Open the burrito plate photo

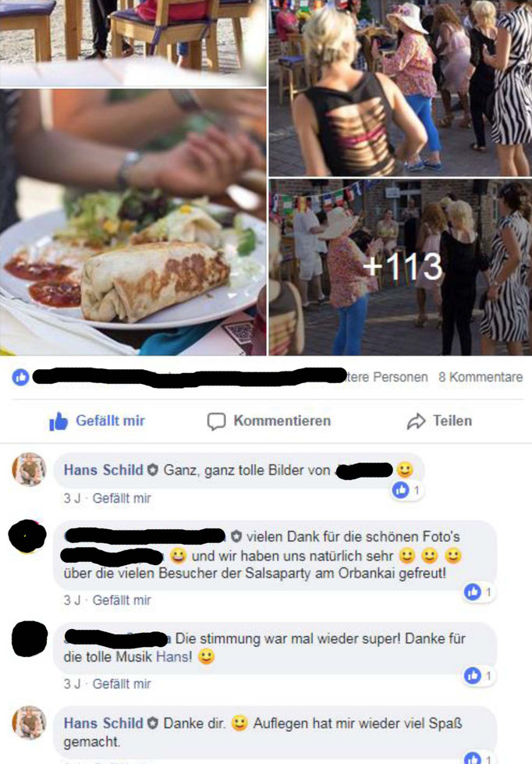tap(133, 222)
